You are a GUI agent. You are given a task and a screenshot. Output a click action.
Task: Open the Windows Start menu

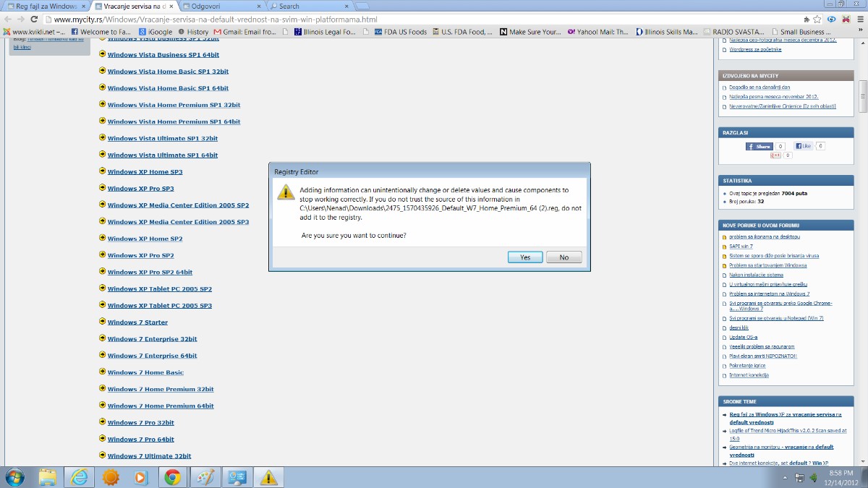14,477
